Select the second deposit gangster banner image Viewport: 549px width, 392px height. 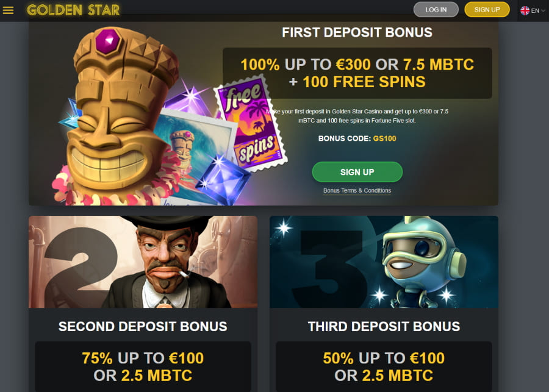(143, 262)
